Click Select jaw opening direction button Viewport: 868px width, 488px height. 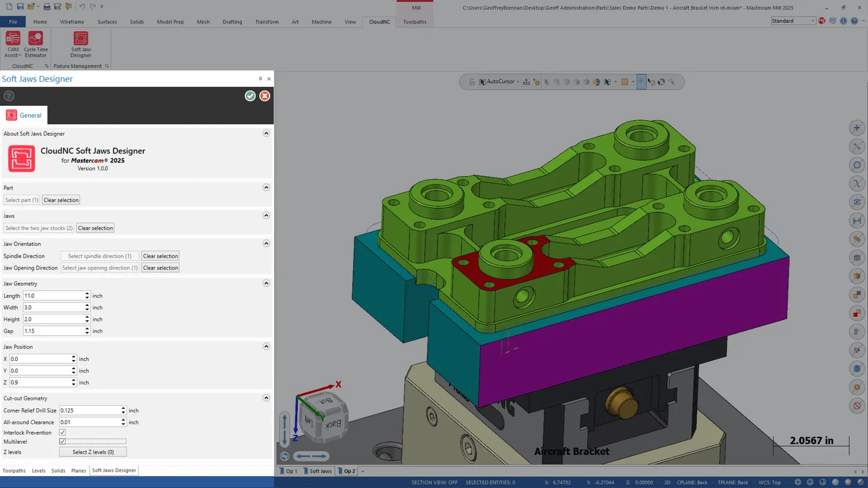point(100,268)
